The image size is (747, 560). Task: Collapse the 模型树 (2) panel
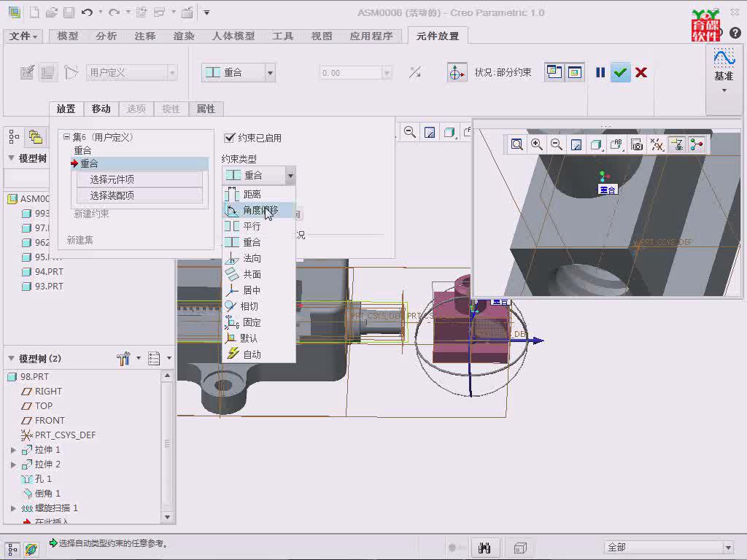tap(11, 358)
